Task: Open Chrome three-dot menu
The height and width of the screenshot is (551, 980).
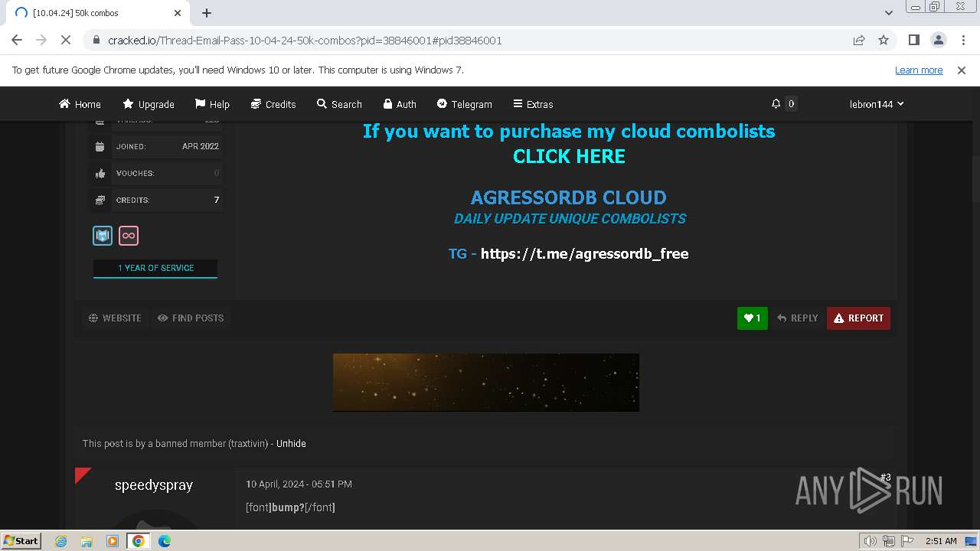Action: (962, 40)
